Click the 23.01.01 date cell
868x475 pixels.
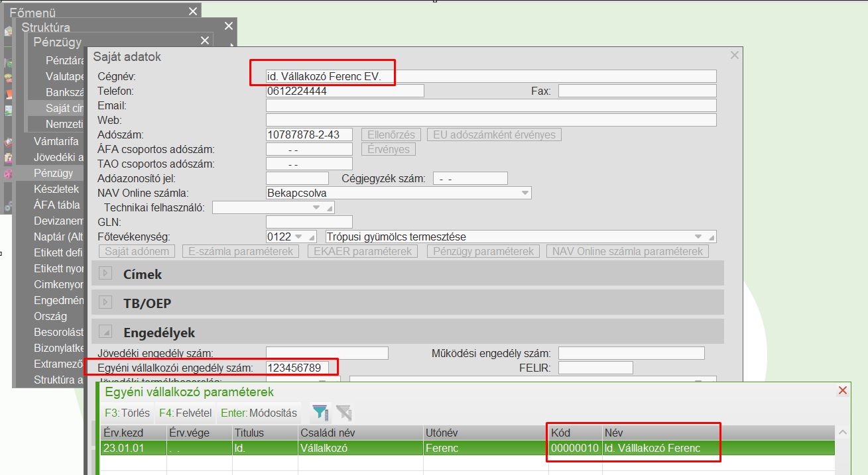133,448
